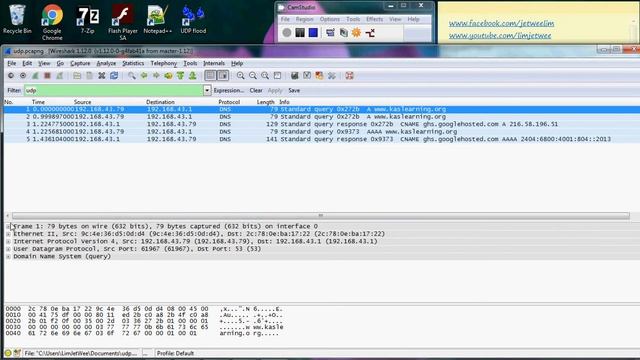640x360 pixels.
Task: Toggle auto scroll in live capture
Action: pos(223,76)
